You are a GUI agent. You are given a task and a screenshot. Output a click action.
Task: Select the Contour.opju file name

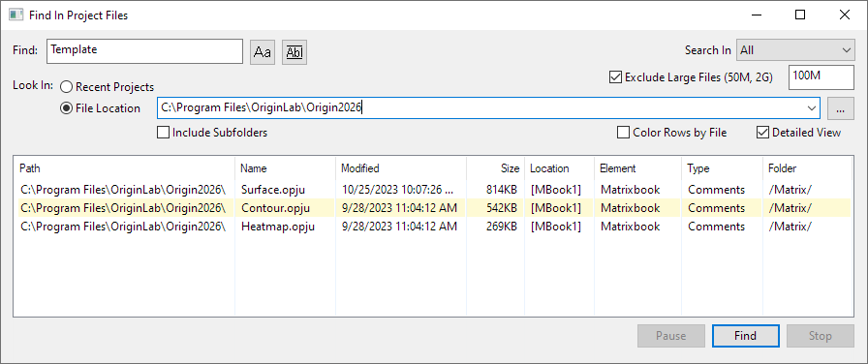[x=275, y=208]
